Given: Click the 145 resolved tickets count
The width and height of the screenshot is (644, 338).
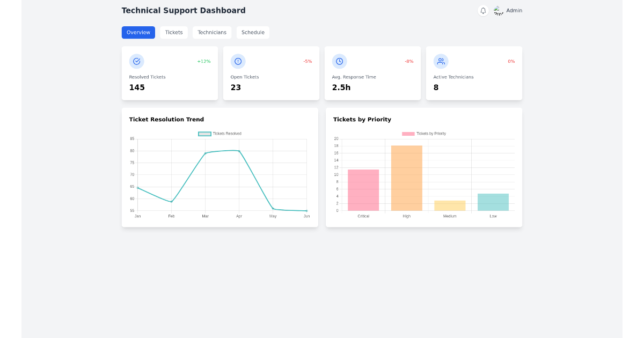Looking at the screenshot, I should point(137,87).
